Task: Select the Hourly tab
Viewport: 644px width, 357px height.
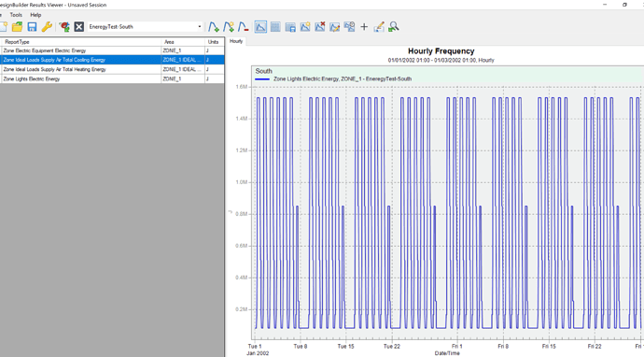Action: point(236,41)
